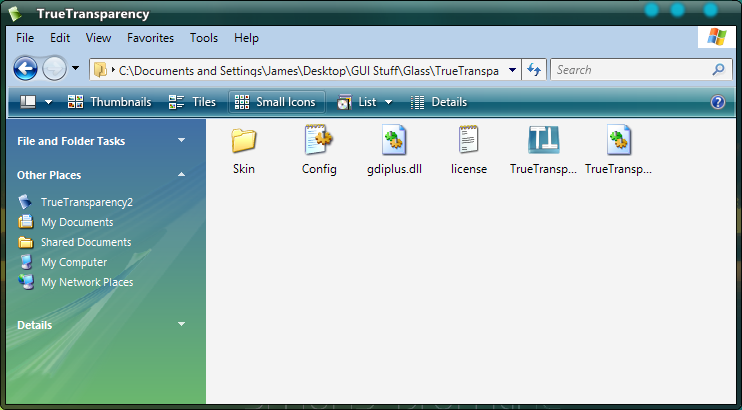Expand the address bar path dropdown
The width and height of the screenshot is (742, 410).
pos(512,71)
